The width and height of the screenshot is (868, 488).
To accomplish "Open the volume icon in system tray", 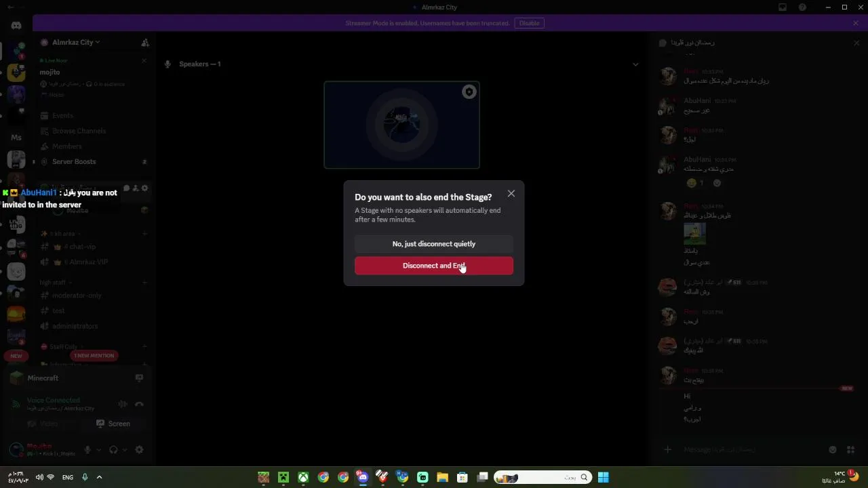I will coord(39,478).
